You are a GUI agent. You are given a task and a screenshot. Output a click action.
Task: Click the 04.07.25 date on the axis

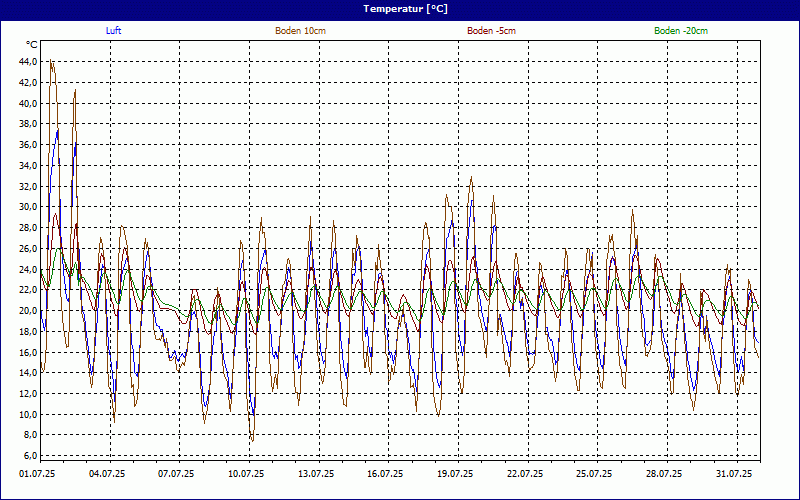[x=107, y=474]
